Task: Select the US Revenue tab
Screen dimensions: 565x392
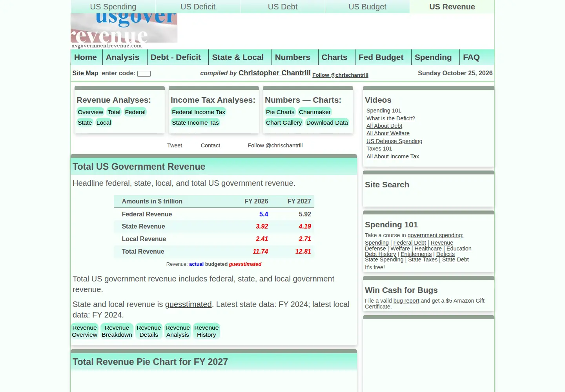Action: [452, 7]
